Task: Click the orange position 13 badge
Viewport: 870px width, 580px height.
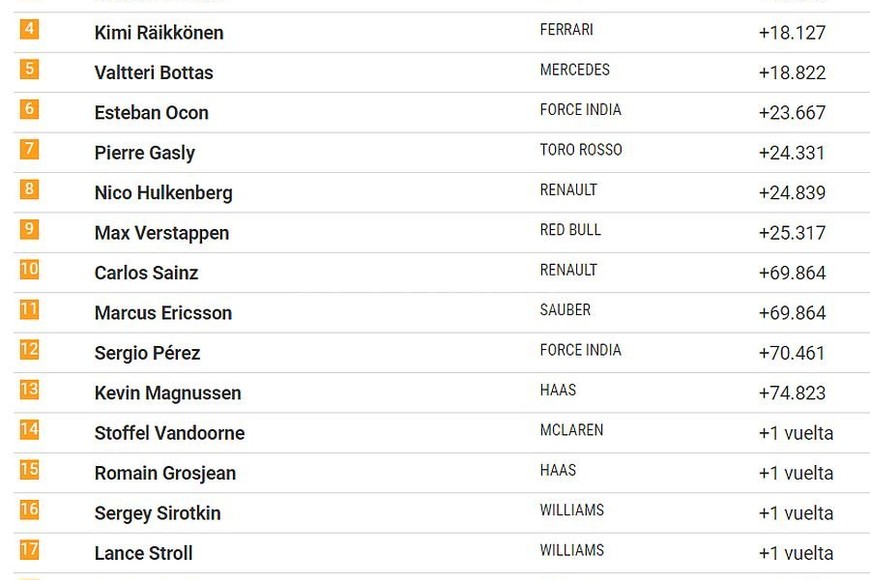Action: 29,389
